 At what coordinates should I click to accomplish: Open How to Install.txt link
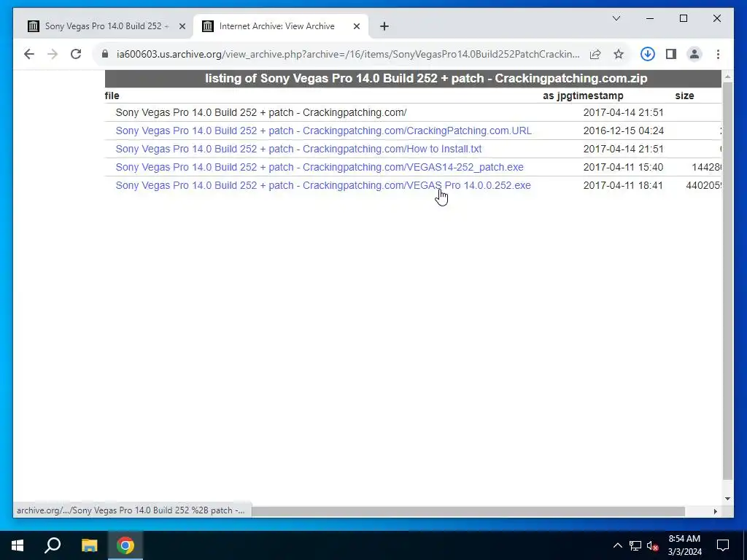pos(298,149)
